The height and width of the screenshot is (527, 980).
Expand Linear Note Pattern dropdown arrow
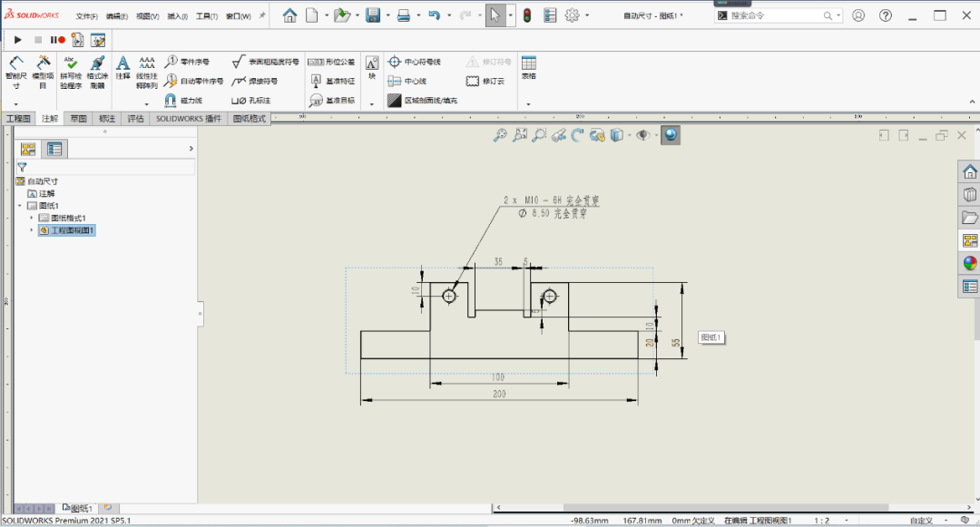pyautogui.click(x=147, y=104)
